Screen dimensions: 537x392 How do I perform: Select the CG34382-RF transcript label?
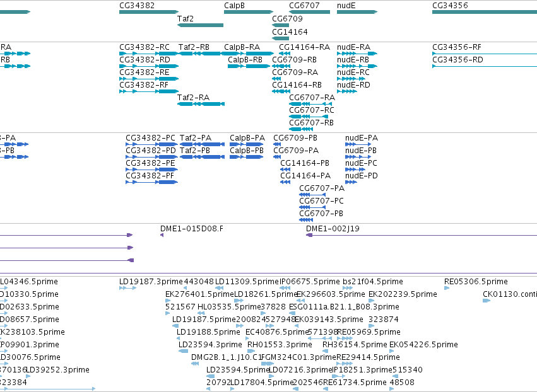[x=144, y=85]
